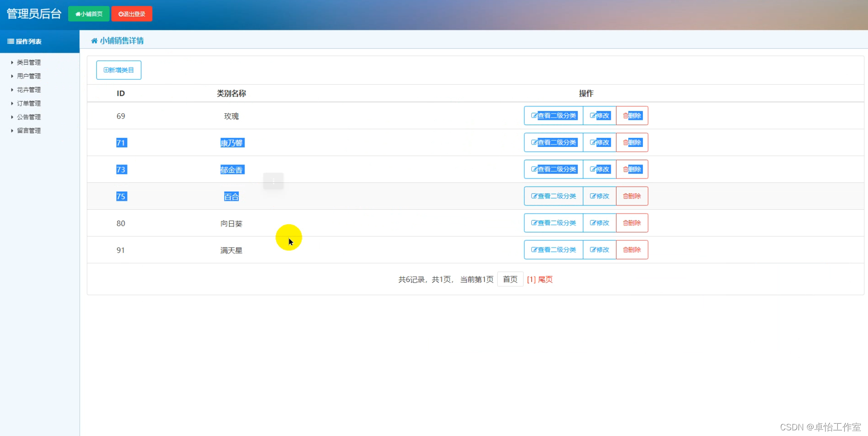Screen dimensions: 868x436
Task: Click ID cell 91
Action: tap(121, 250)
